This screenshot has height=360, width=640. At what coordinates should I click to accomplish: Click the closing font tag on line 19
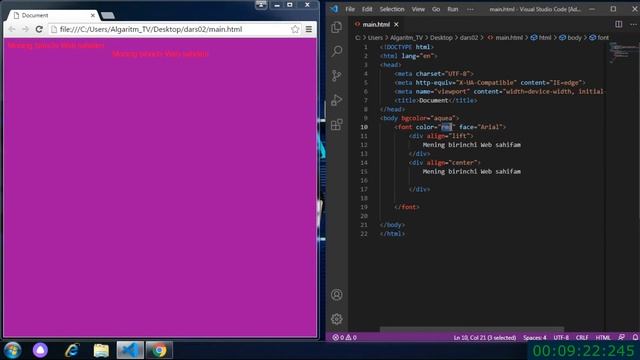(x=407, y=207)
